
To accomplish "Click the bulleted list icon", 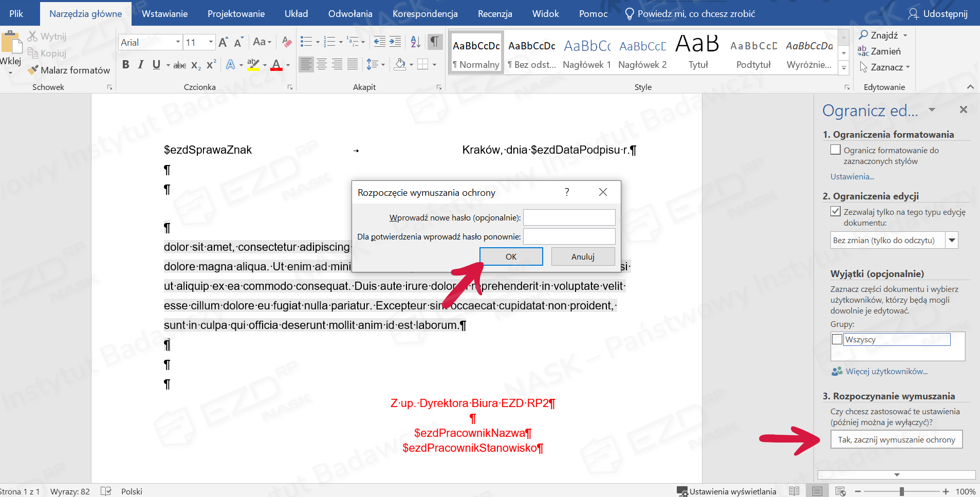I will pos(306,42).
